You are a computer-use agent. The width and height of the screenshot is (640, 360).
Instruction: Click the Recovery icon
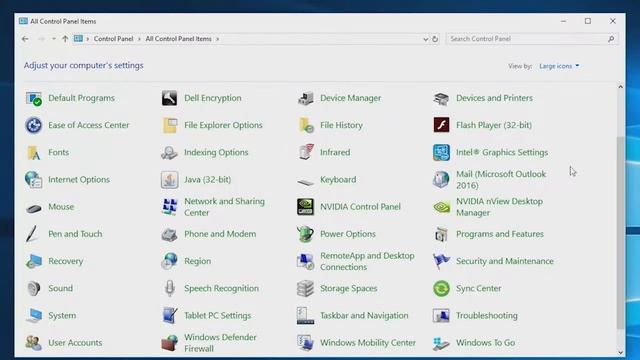[33, 261]
